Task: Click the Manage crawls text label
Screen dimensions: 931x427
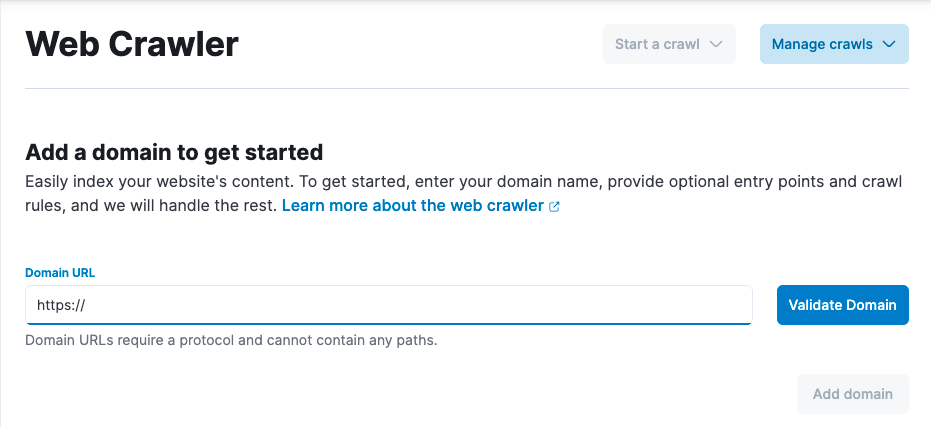Action: 822,44
